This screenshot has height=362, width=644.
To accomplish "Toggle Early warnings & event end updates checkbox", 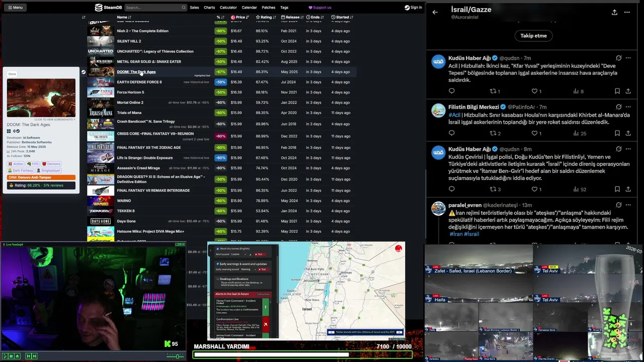I will (x=217, y=264).
